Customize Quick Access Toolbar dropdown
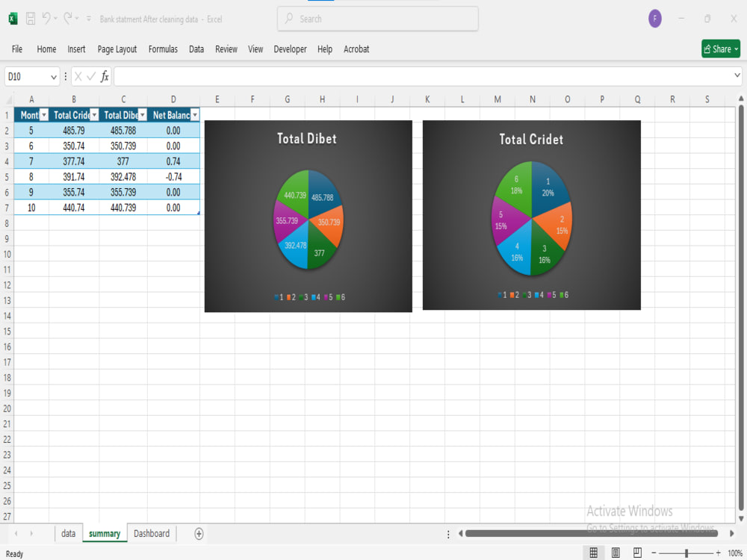The height and width of the screenshot is (560, 747). point(89,19)
